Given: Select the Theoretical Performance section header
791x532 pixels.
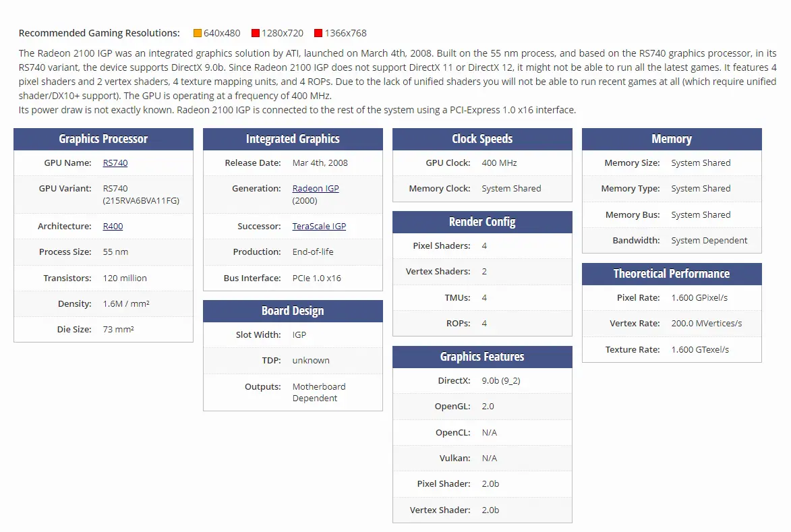Looking at the screenshot, I should (672, 274).
